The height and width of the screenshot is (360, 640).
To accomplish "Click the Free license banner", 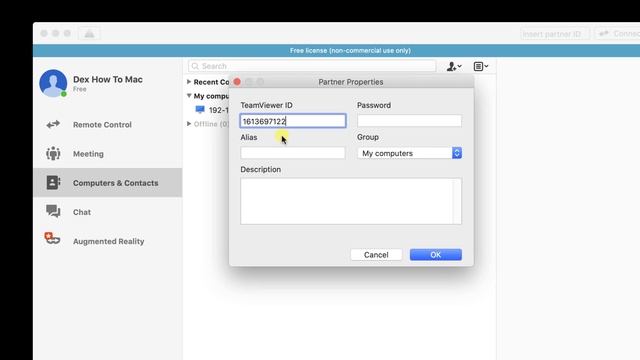I will (336, 51).
